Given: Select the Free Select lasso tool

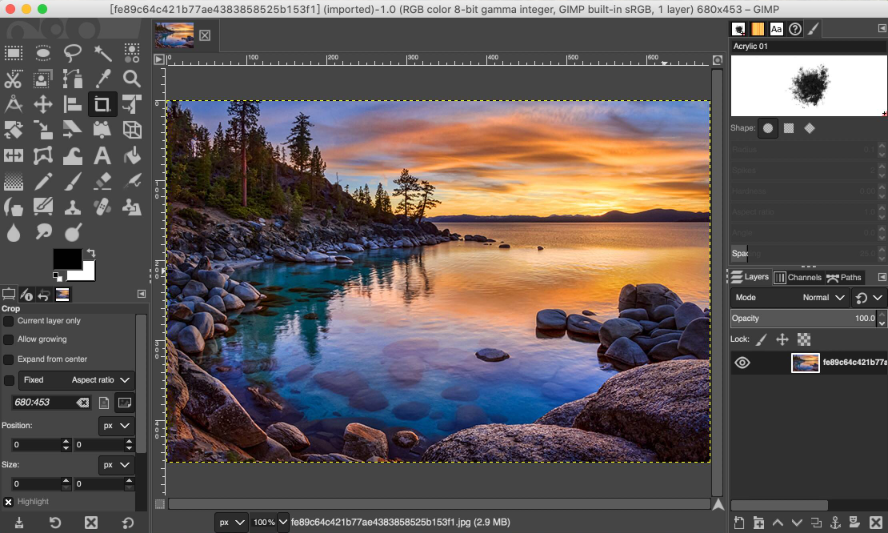Looking at the screenshot, I should point(73,53).
